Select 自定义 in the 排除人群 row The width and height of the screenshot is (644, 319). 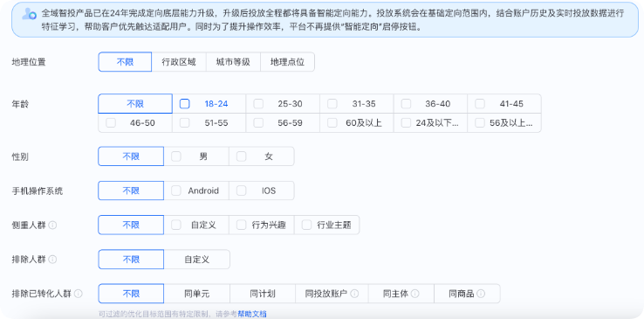pos(196,260)
